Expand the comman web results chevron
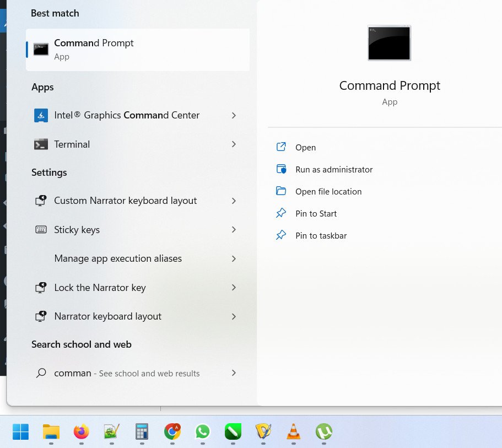The image size is (502, 448). click(x=234, y=373)
